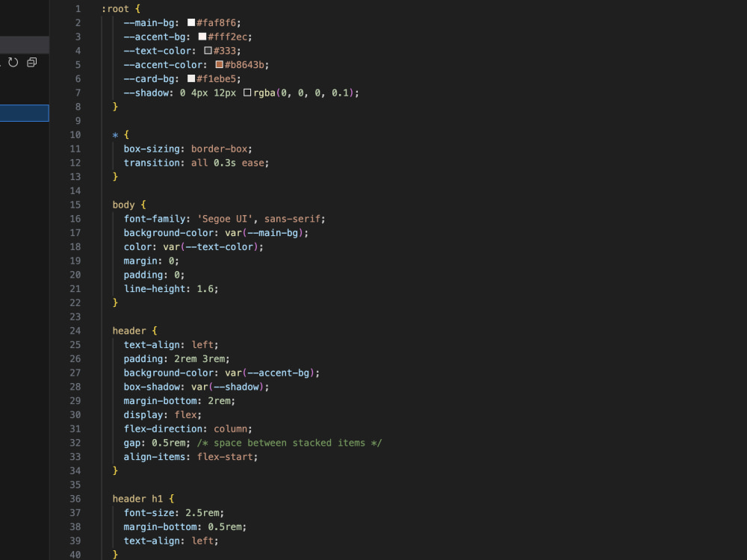
Task: Click 'align-items' property on line 33
Action: [155, 457]
